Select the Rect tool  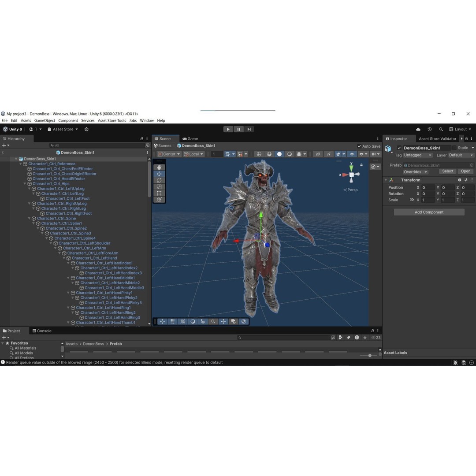[x=159, y=193]
